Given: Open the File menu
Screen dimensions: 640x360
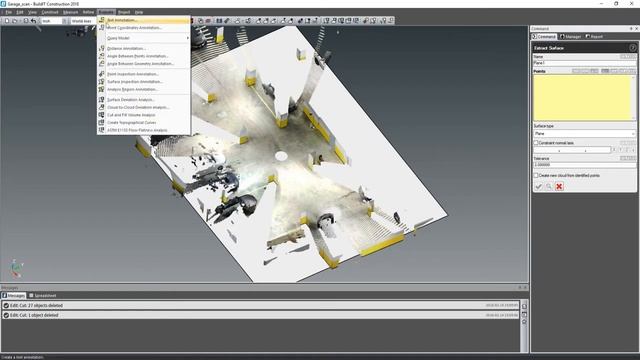Looking at the screenshot, I should click(x=9, y=12).
